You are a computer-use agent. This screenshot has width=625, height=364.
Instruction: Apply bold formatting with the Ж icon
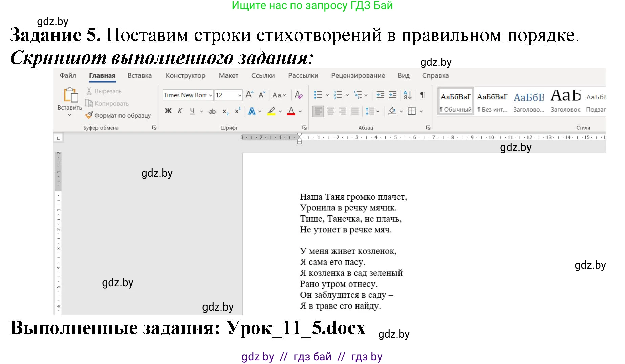(168, 111)
